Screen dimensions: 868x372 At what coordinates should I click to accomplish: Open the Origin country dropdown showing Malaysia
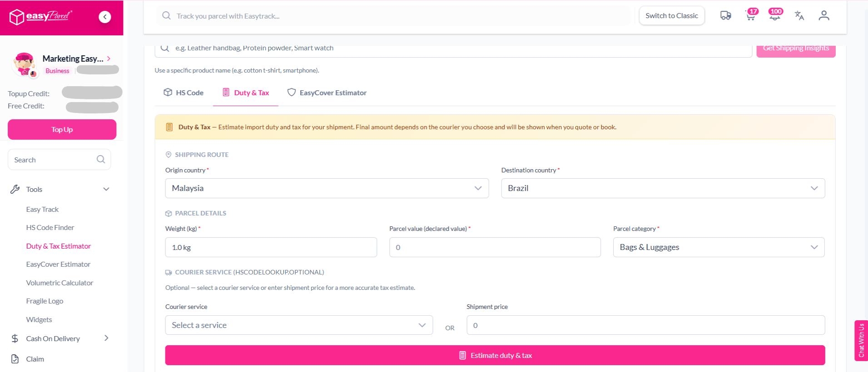[x=327, y=188]
